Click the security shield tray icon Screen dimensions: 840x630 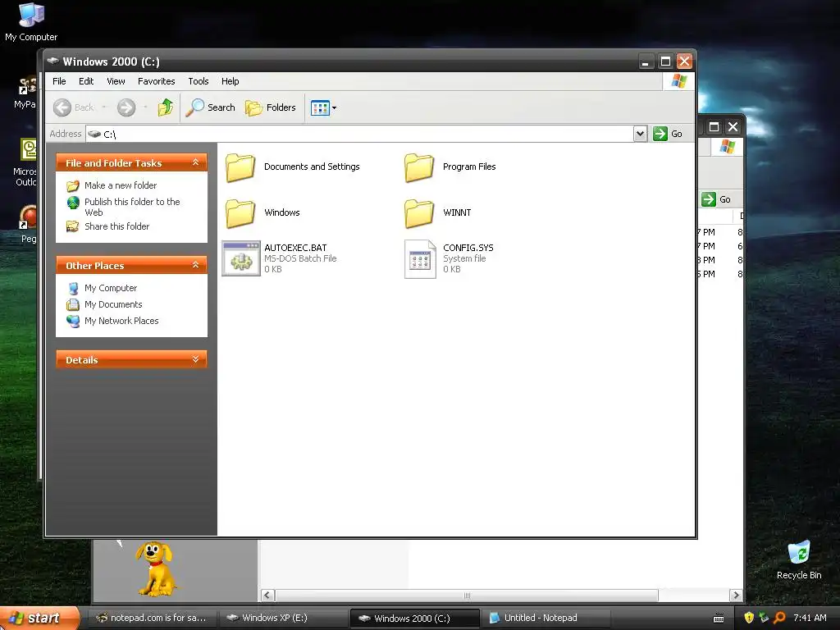pyautogui.click(x=748, y=618)
